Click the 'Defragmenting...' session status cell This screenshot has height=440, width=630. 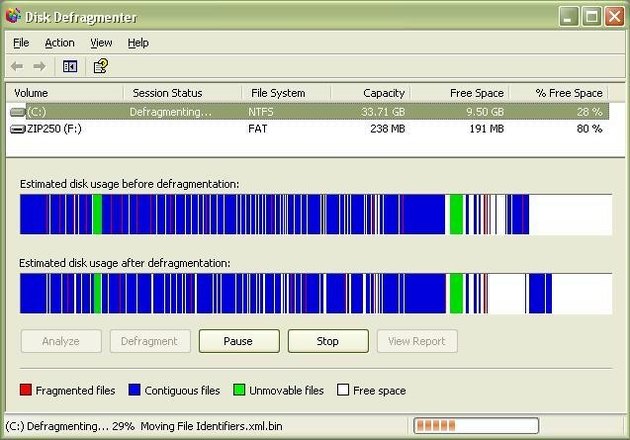[170, 112]
